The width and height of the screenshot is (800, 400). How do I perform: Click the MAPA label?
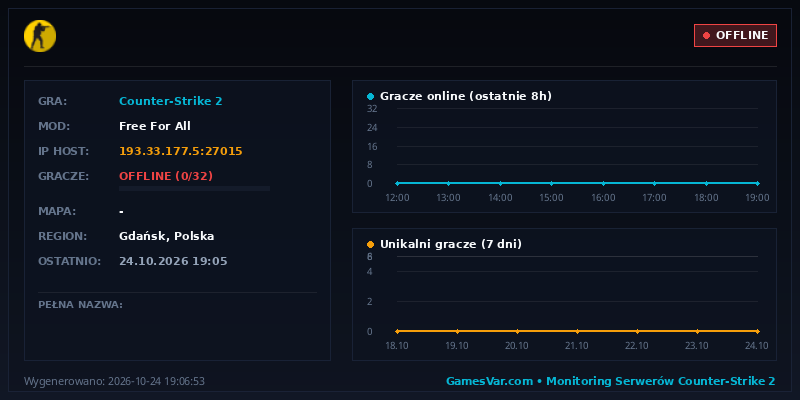point(57,211)
